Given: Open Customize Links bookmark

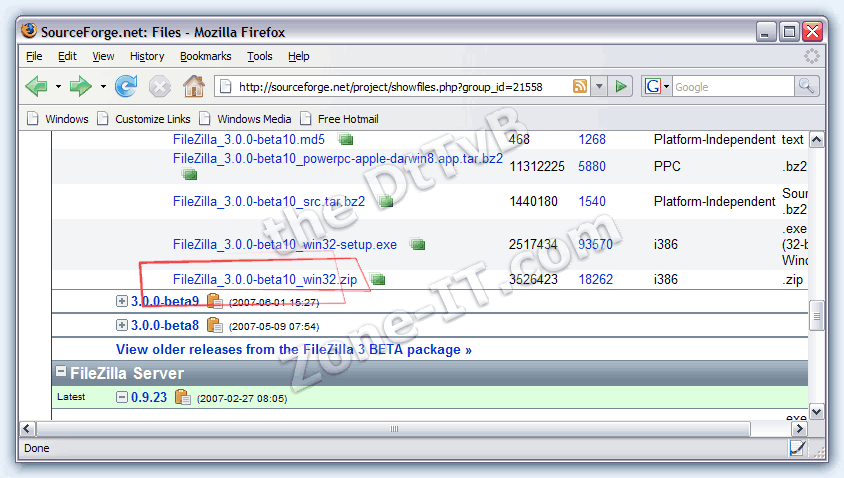Looking at the screenshot, I should [x=144, y=118].
